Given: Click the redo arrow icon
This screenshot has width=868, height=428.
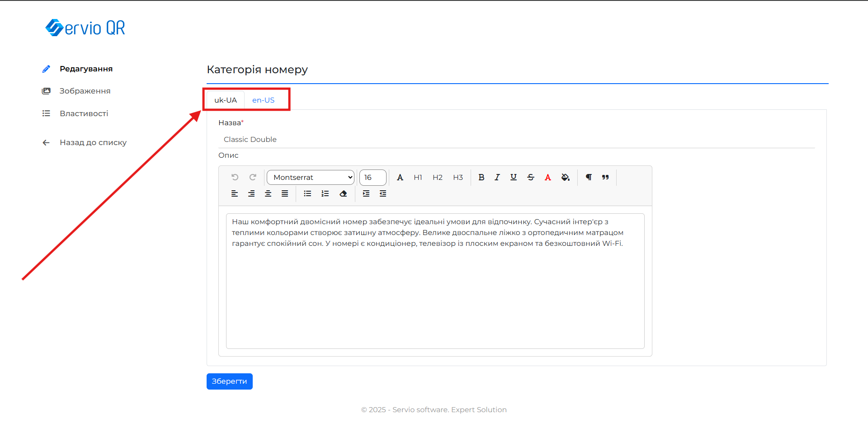Looking at the screenshot, I should pos(253,177).
